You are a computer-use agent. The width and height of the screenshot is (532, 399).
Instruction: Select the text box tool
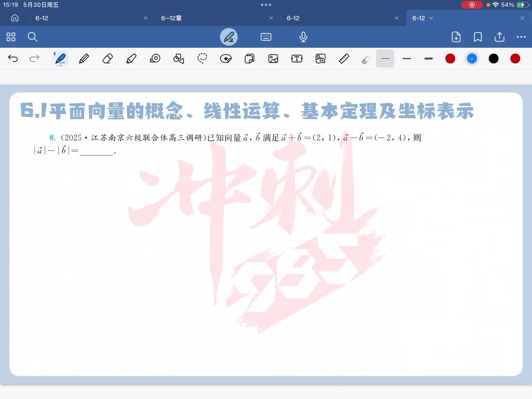(297, 59)
